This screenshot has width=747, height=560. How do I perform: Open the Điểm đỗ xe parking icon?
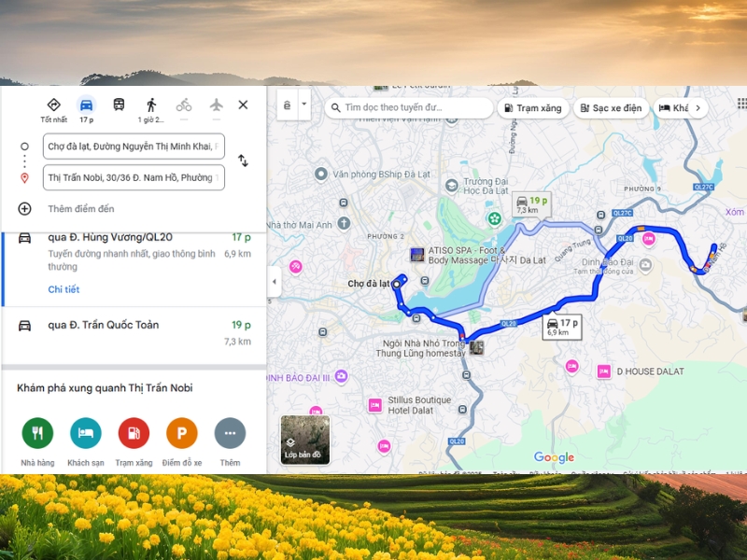click(182, 433)
